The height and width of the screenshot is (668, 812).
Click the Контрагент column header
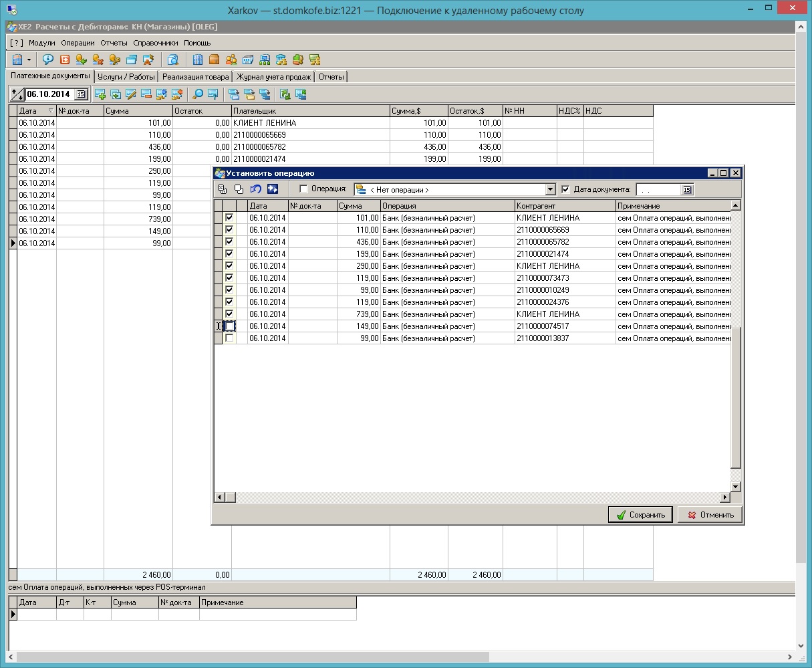click(564, 206)
